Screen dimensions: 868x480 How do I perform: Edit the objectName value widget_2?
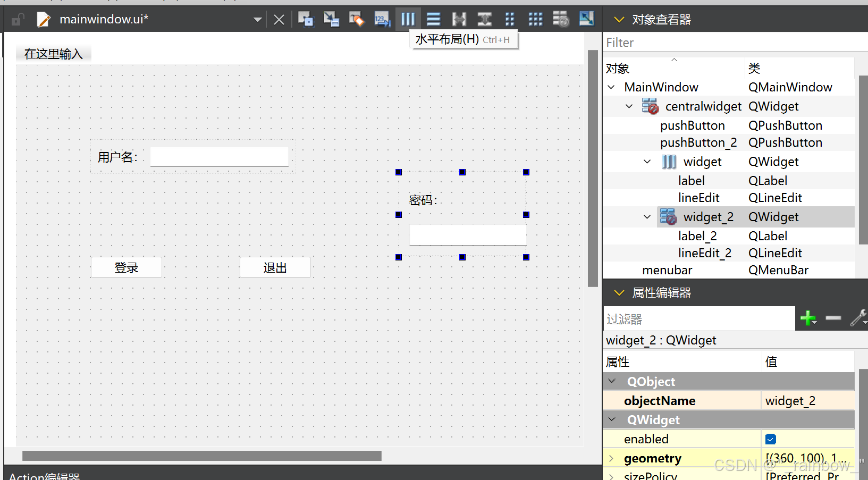coord(807,401)
